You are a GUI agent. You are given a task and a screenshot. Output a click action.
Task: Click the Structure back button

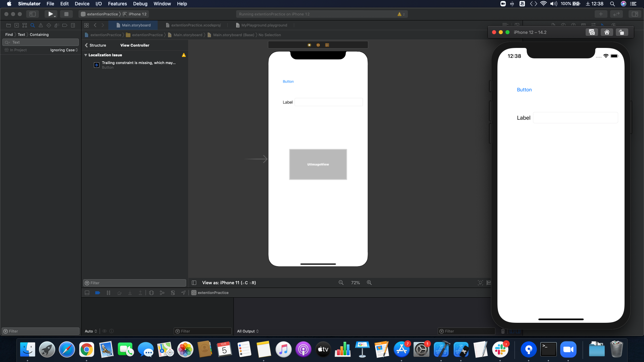[x=95, y=45]
